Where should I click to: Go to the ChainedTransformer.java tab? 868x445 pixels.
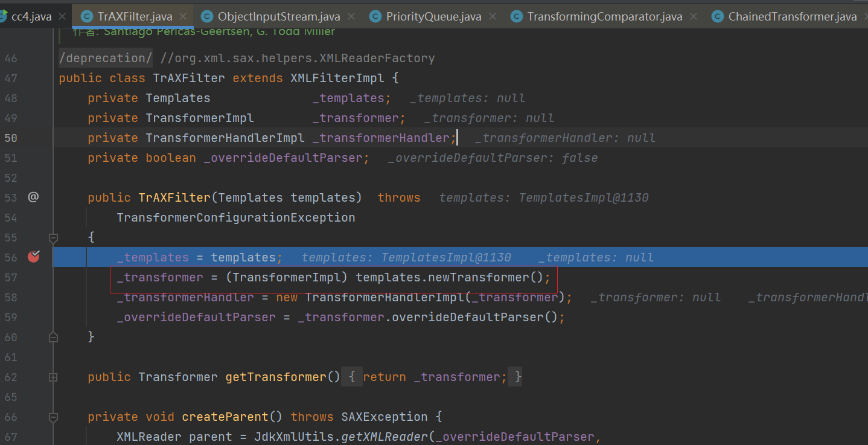click(x=793, y=16)
